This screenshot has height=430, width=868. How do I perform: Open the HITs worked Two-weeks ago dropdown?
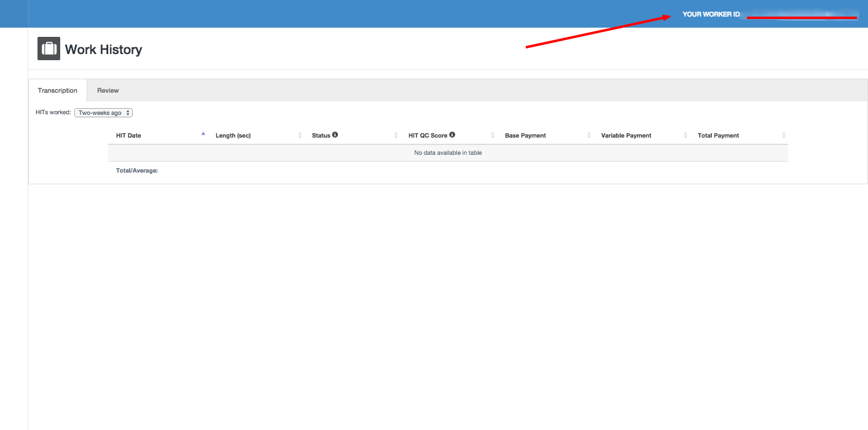(x=103, y=113)
